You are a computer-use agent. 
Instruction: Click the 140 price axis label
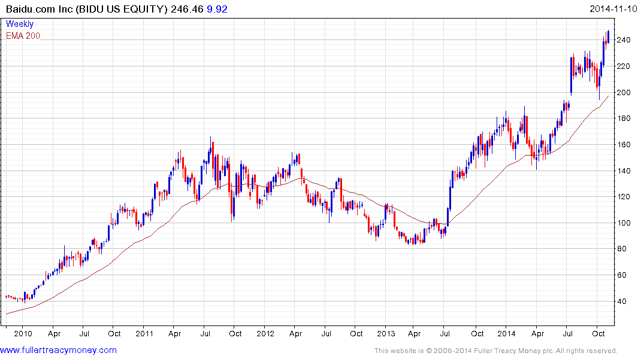click(x=624, y=171)
